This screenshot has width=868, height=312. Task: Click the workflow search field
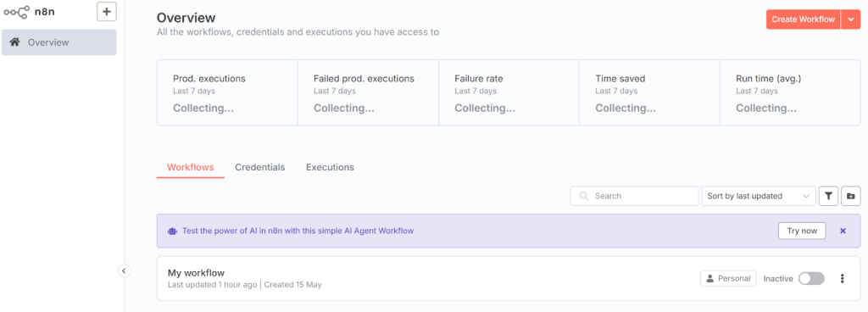point(634,196)
